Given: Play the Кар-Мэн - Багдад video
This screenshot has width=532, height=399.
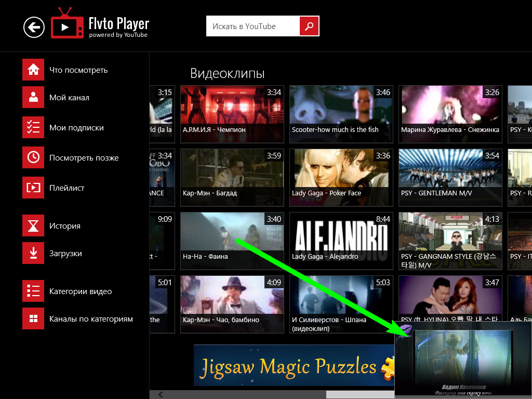Looking at the screenshot, I should coord(232,178).
